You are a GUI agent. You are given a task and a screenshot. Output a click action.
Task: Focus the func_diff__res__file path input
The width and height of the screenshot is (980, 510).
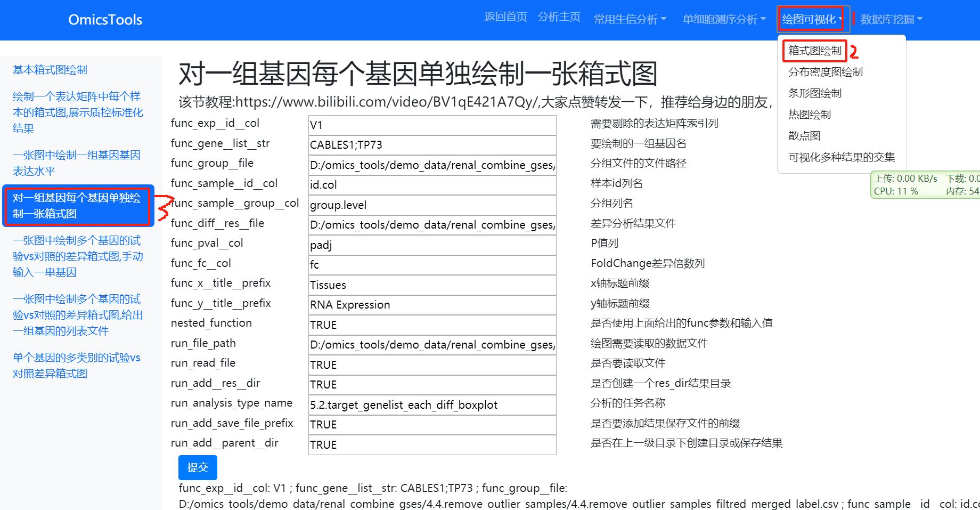(x=432, y=225)
